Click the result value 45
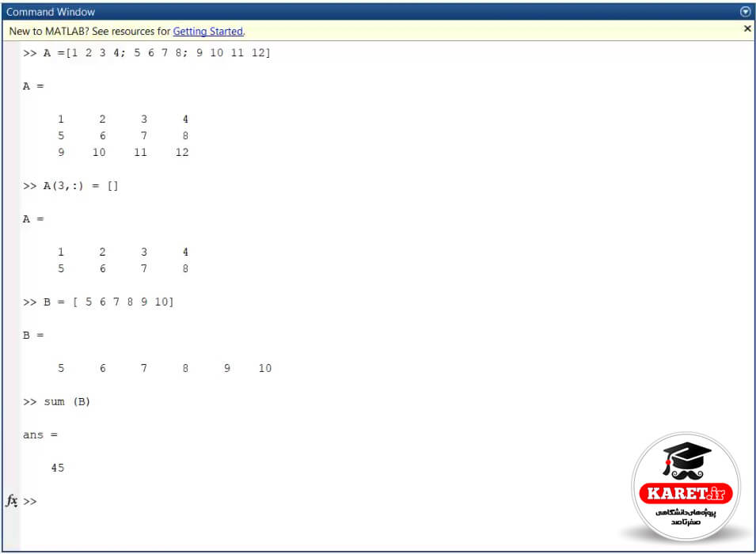This screenshot has height=554, width=756. tap(57, 468)
